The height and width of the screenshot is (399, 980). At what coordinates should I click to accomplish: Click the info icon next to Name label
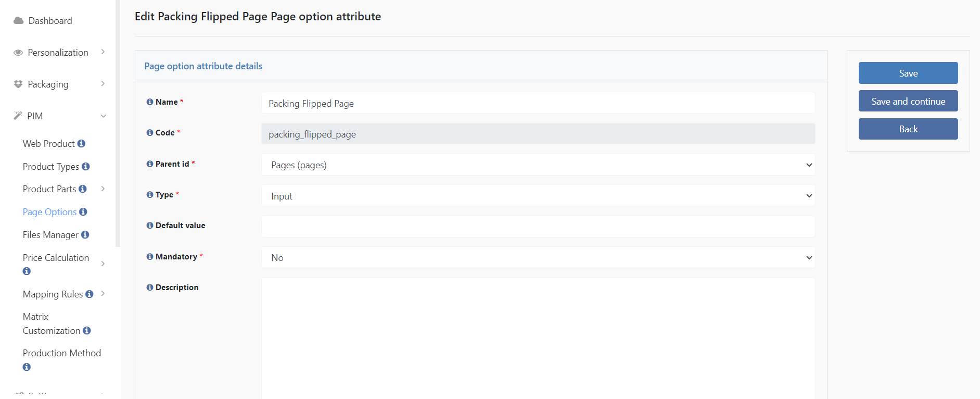pos(150,102)
